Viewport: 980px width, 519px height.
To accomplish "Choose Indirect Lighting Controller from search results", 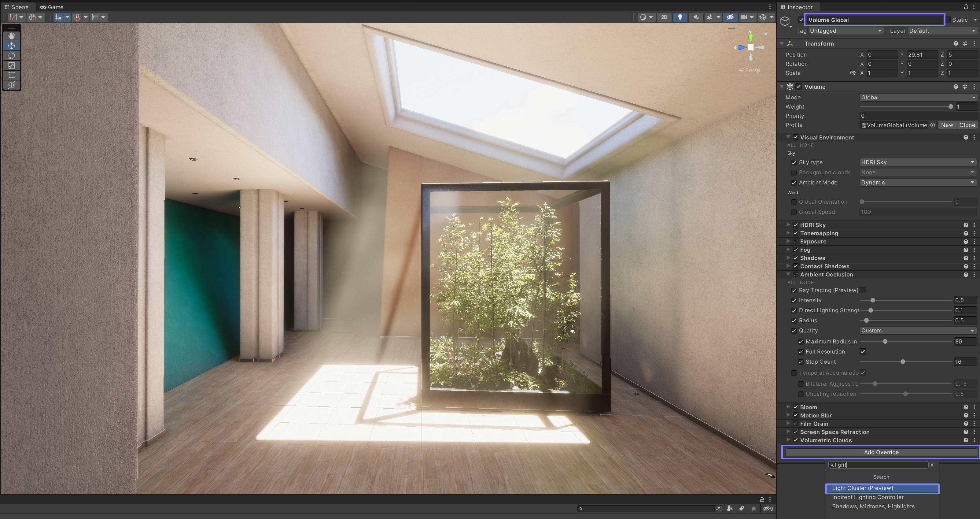I will (868, 497).
